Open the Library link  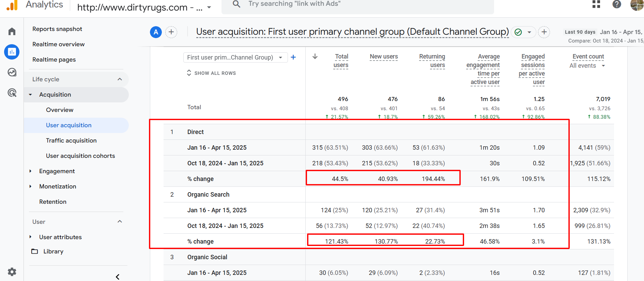(x=53, y=251)
